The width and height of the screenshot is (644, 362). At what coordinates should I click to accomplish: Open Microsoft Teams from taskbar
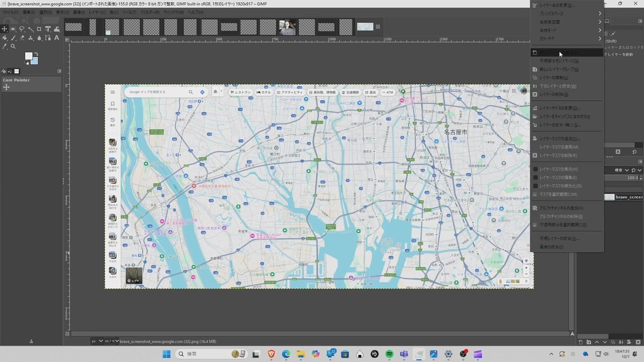pos(404,354)
